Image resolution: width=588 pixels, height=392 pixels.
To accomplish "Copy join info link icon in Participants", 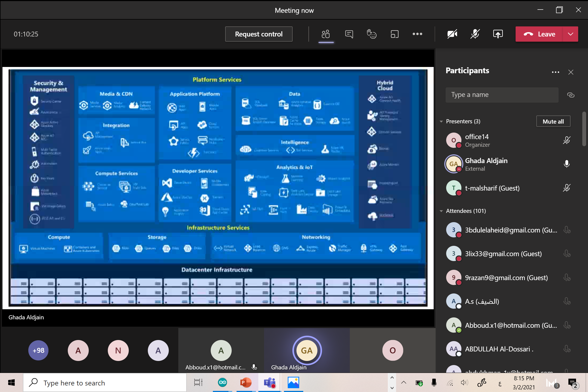I will point(571,95).
